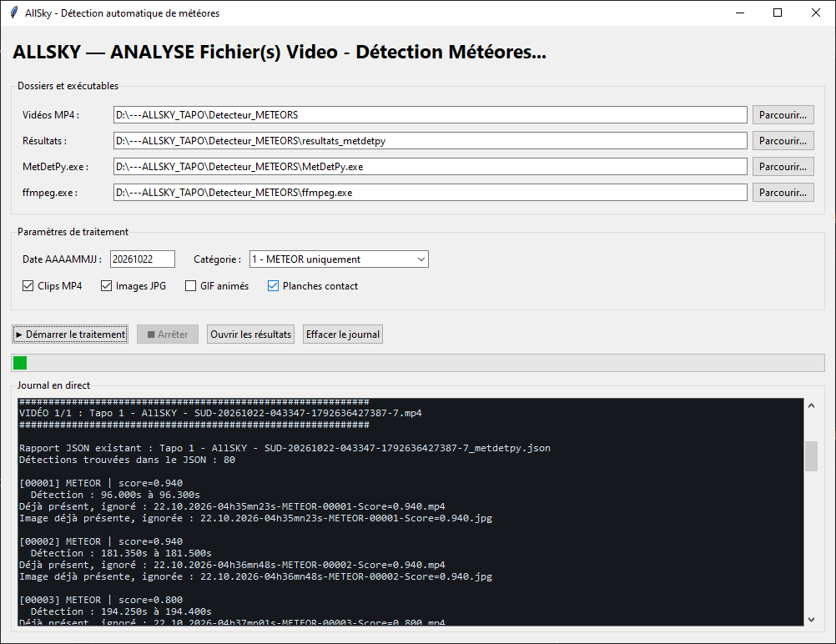This screenshot has width=836, height=644.
Task: Click the journal scroll up arrow
Action: coord(811,405)
